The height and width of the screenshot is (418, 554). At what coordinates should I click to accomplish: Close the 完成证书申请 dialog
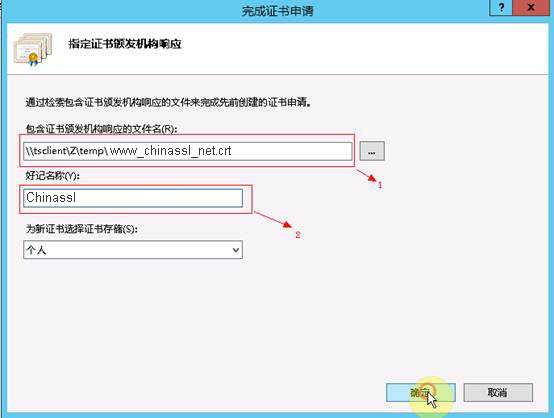[531, 7]
